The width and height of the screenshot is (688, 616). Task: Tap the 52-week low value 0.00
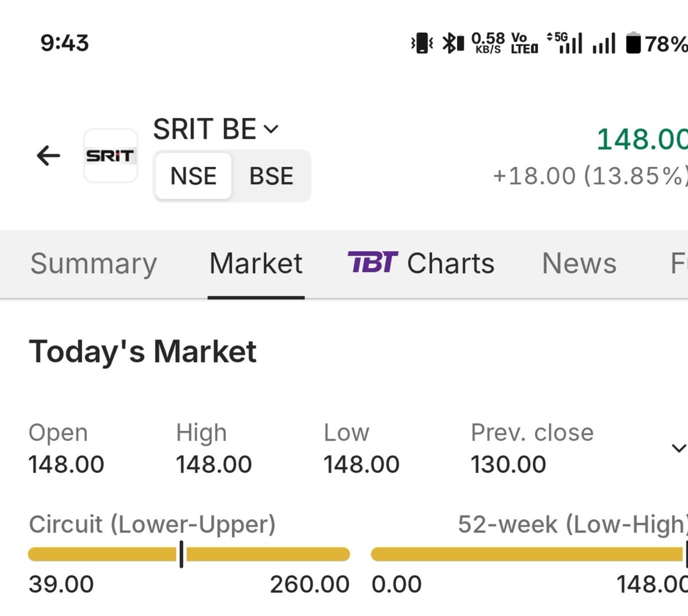(397, 584)
